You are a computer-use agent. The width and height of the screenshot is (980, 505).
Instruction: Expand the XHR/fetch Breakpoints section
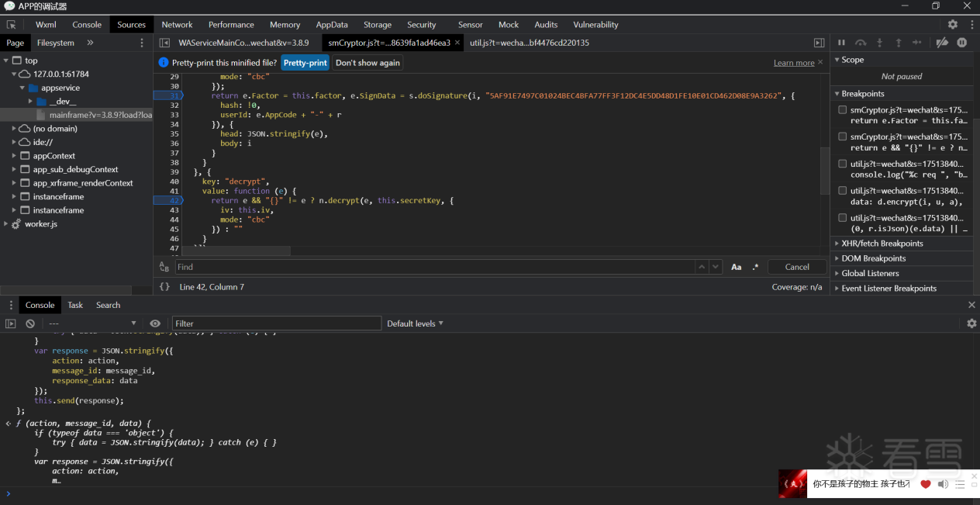(x=882, y=244)
